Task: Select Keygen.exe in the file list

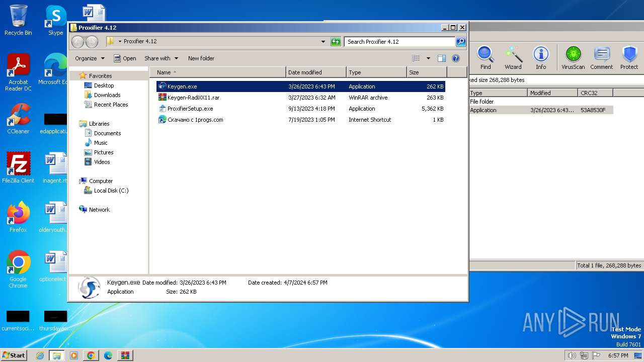Action: (x=300, y=86)
